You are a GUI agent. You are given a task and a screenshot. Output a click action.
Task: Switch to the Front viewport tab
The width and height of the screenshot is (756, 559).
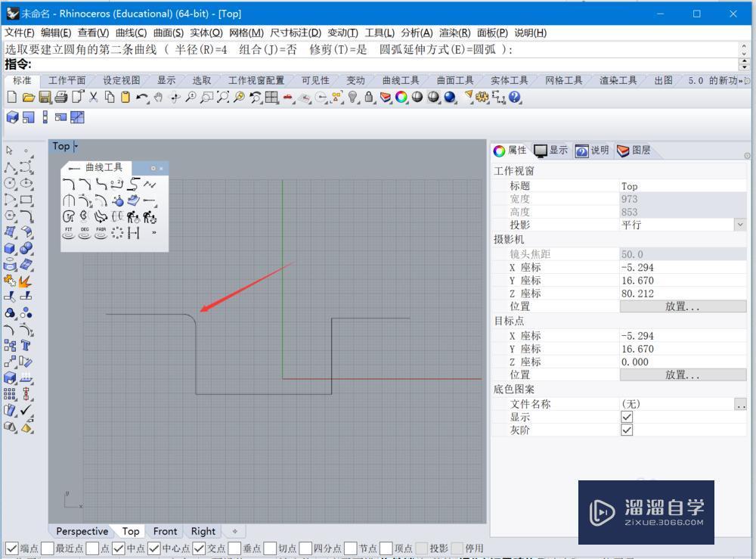point(165,531)
